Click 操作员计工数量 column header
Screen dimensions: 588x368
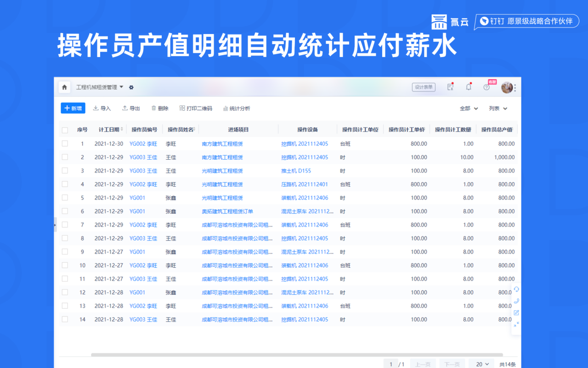point(453,130)
